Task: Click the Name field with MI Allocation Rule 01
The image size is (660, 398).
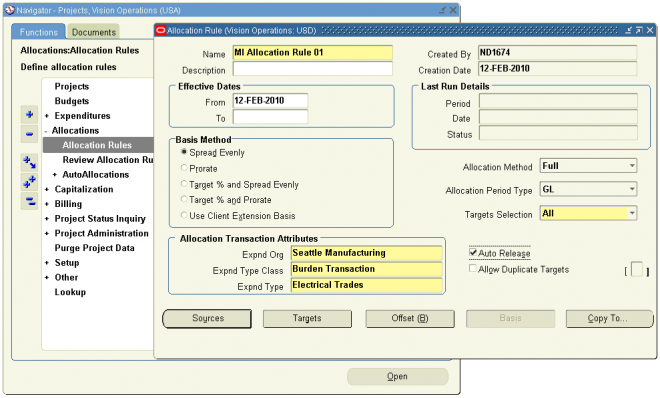Action: 313,53
